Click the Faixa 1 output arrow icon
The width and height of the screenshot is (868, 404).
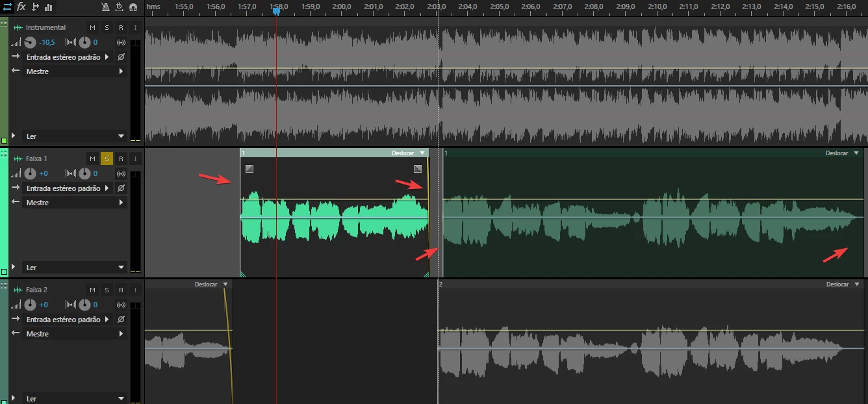(x=16, y=202)
